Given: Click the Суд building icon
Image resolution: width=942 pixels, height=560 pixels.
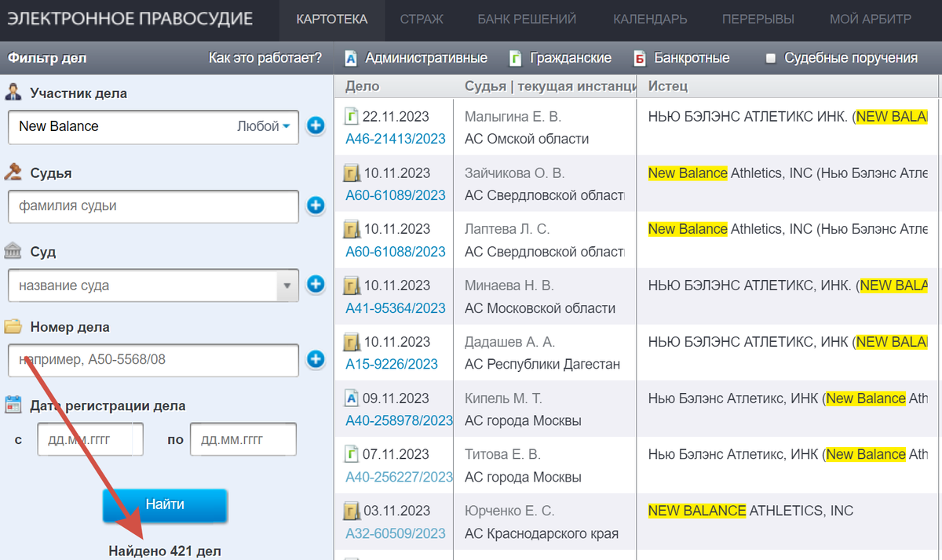Looking at the screenshot, I should pyautogui.click(x=13, y=252).
